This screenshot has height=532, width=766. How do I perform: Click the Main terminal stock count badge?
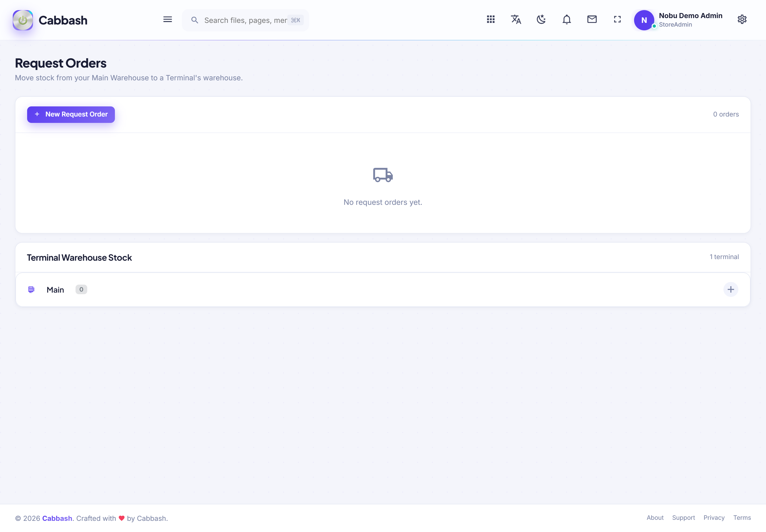point(81,289)
